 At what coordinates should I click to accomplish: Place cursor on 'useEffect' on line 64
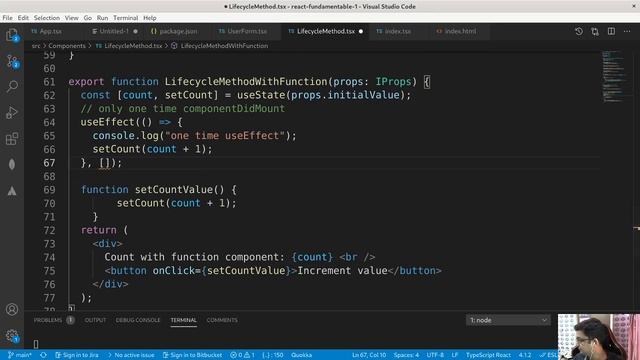[x=107, y=122]
